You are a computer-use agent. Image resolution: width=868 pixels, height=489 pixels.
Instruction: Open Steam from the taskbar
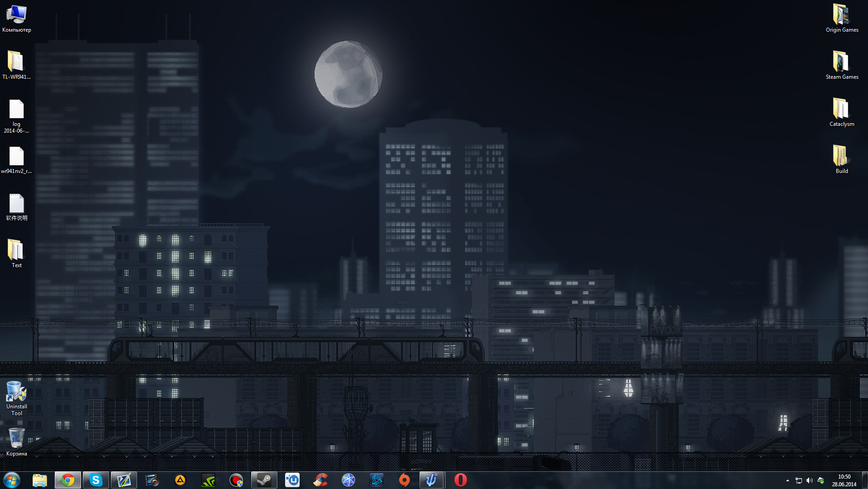point(264,480)
